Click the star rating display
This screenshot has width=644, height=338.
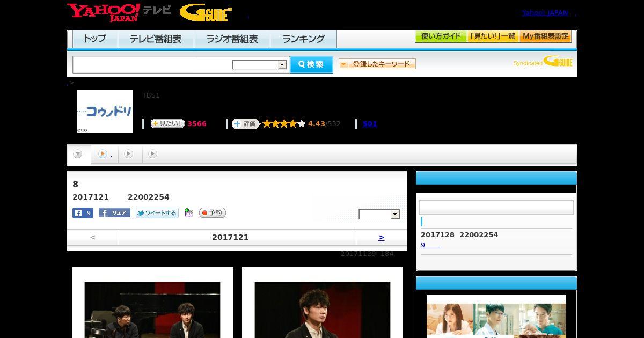tap(284, 123)
